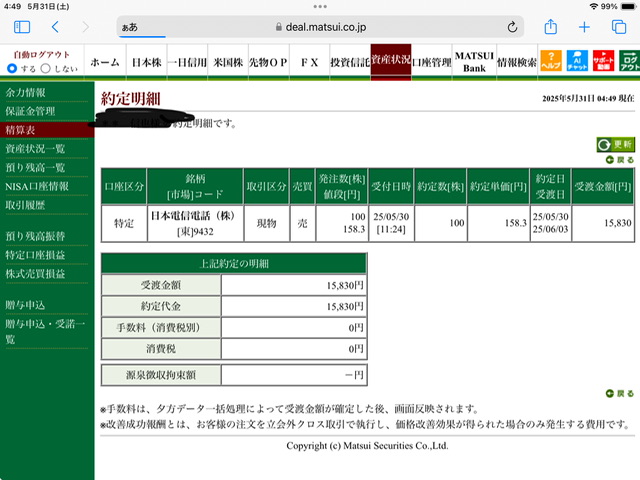Viewport: 640px width, 480px height.
Task: Open the blue AIチャット icon
Action: pyautogui.click(x=577, y=61)
